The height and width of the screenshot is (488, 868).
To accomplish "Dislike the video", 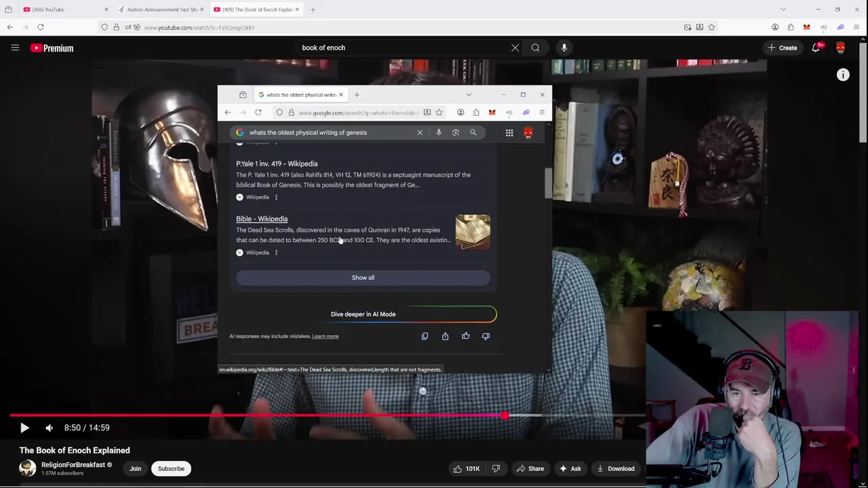I will (x=496, y=468).
